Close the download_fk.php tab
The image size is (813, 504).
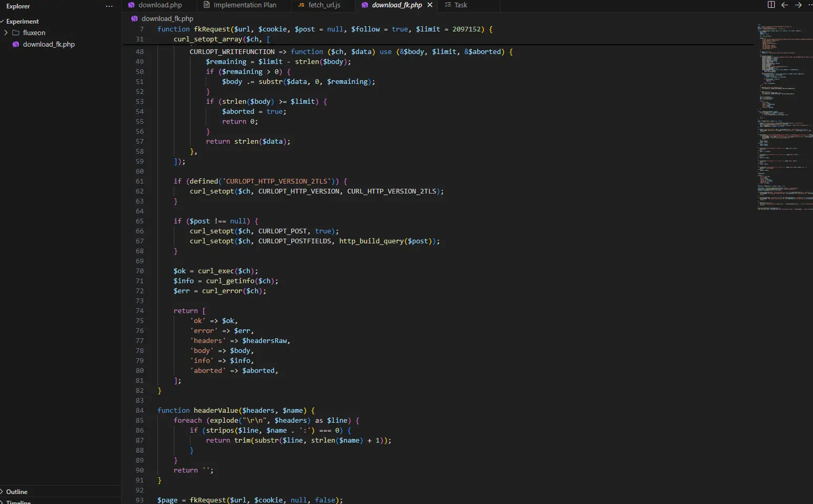(x=430, y=5)
